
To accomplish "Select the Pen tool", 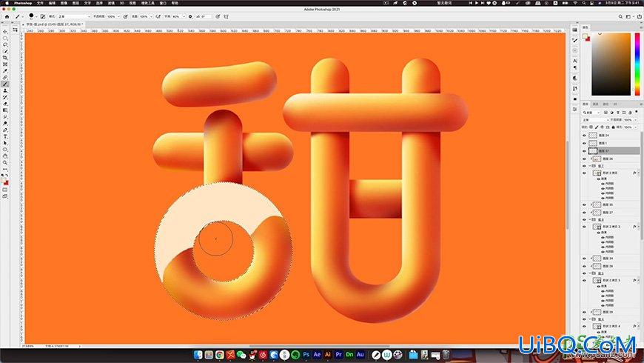I will (x=5, y=130).
